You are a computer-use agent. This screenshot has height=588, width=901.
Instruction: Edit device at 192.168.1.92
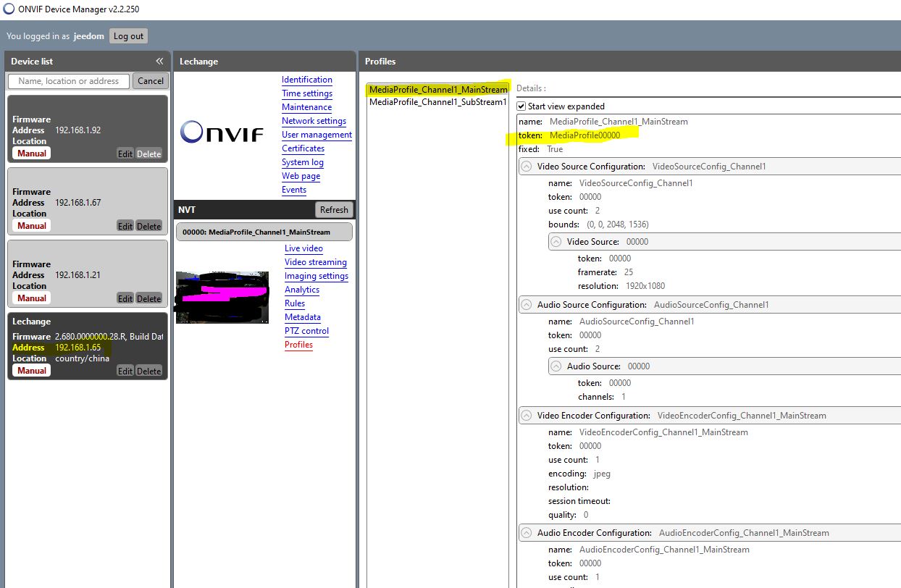coord(125,154)
